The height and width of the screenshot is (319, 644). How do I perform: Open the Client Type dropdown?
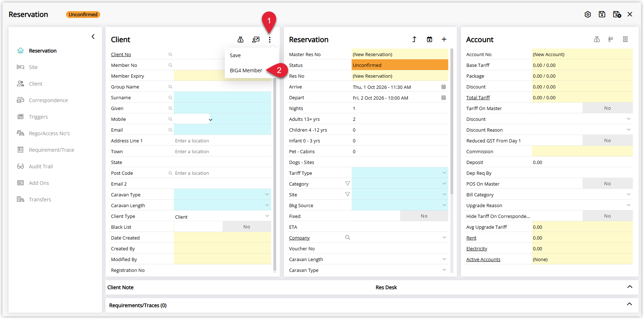pos(222,216)
